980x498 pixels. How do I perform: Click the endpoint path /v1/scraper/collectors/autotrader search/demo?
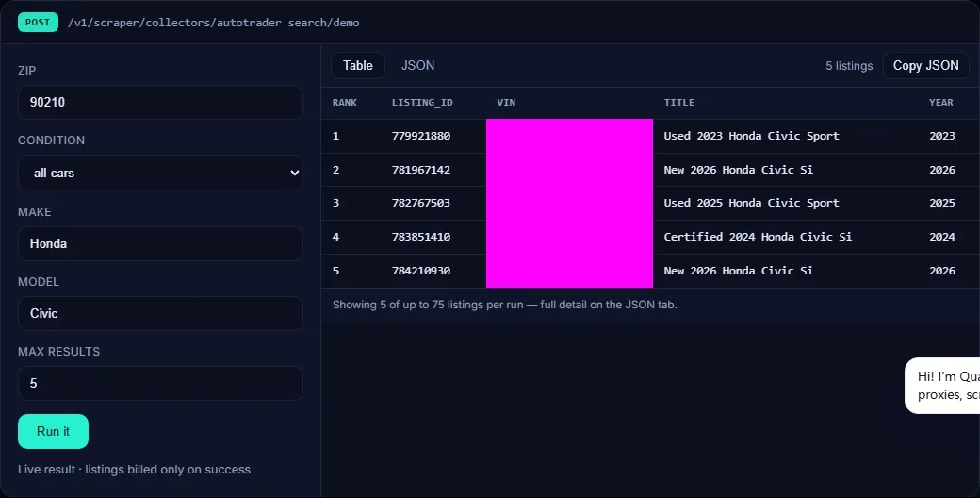214,23
